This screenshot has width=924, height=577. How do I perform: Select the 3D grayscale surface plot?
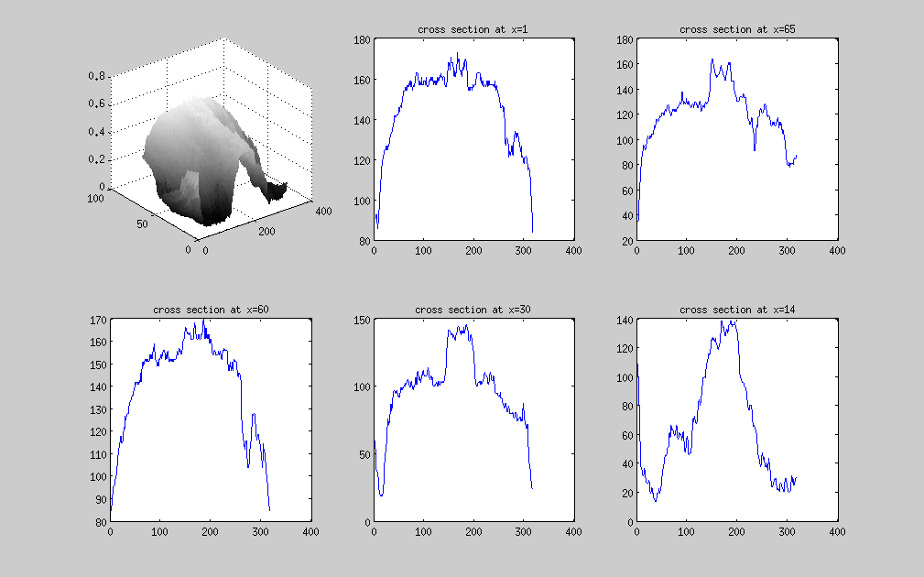click(212, 162)
